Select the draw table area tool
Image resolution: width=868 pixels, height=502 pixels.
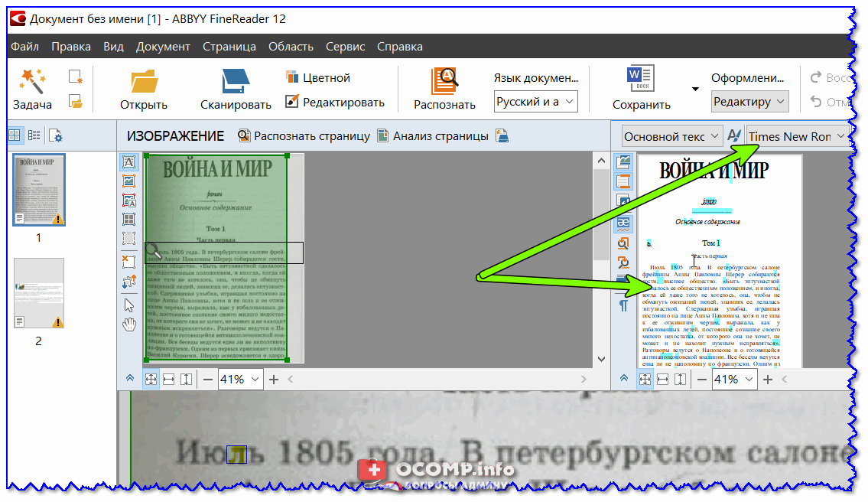[128, 220]
